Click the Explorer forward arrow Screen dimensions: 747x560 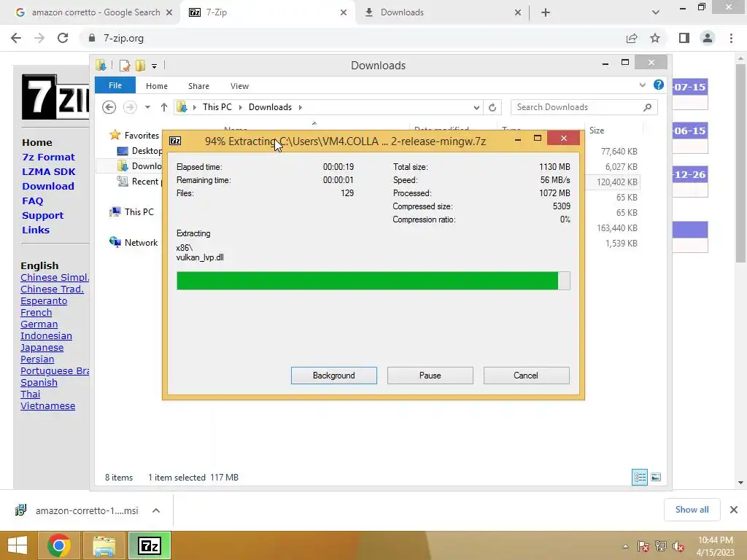click(130, 107)
